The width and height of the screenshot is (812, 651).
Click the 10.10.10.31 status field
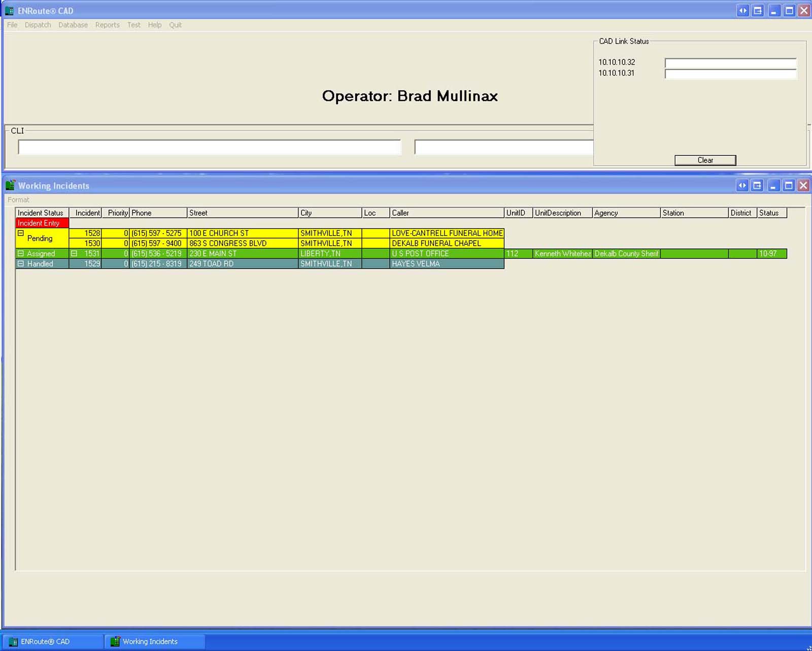(x=731, y=74)
